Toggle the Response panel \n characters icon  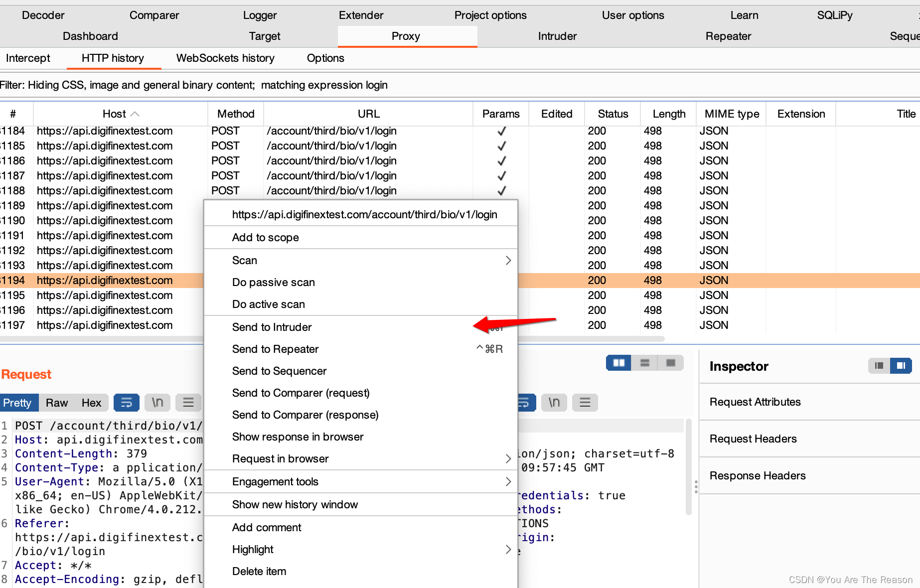coord(554,402)
